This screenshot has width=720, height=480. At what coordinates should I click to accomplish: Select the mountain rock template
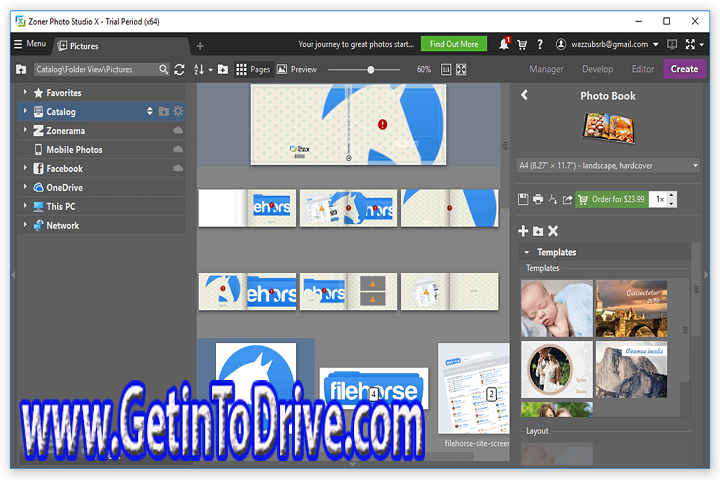click(631, 369)
